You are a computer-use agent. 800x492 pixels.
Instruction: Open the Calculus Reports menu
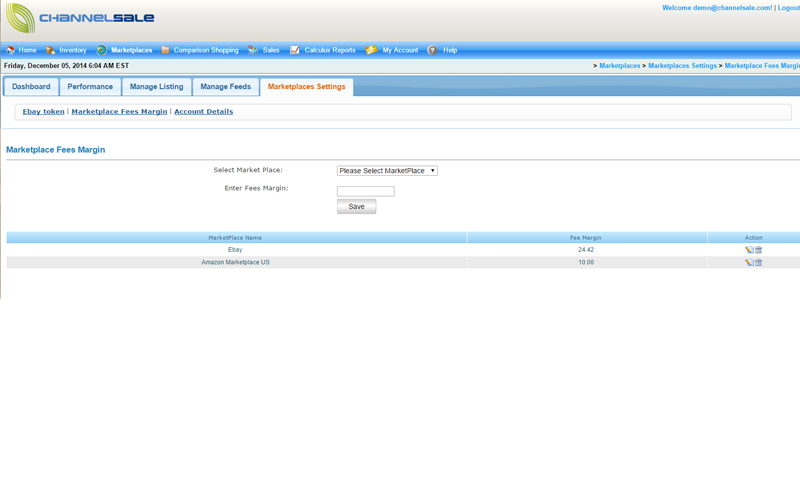330,50
